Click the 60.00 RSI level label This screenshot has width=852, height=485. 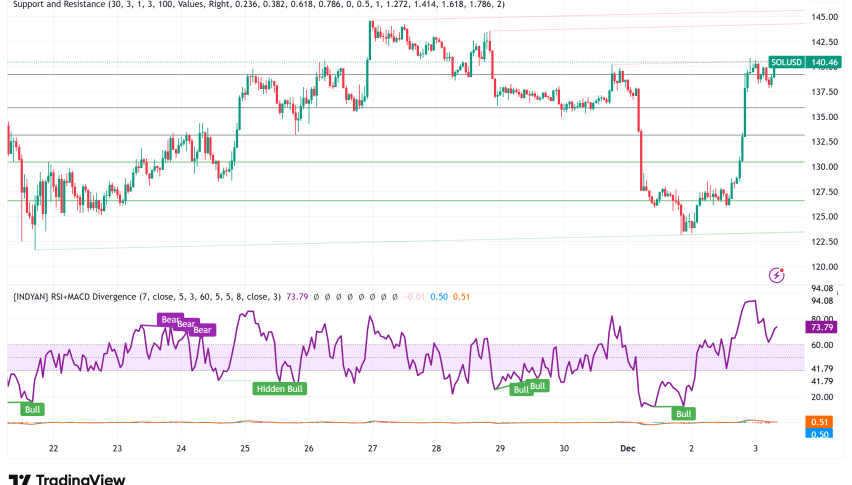[824, 345]
